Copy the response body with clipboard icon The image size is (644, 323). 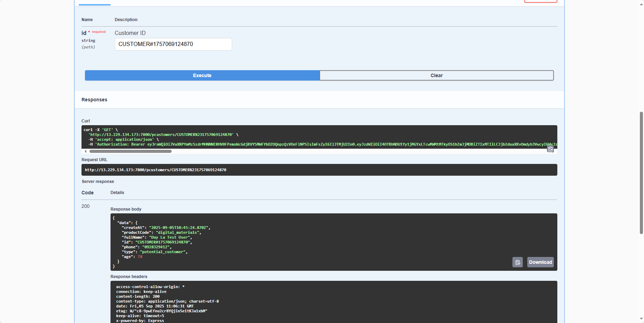click(x=517, y=262)
